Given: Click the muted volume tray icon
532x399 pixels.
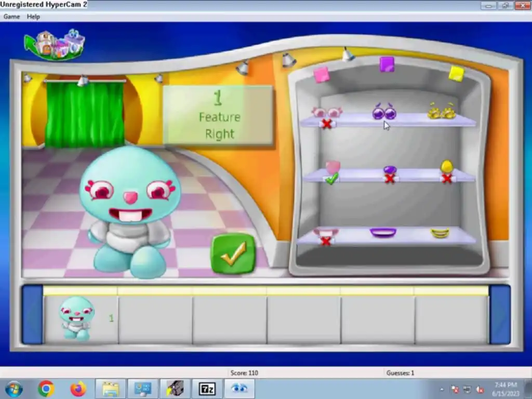Looking at the screenshot, I should tap(480, 390).
